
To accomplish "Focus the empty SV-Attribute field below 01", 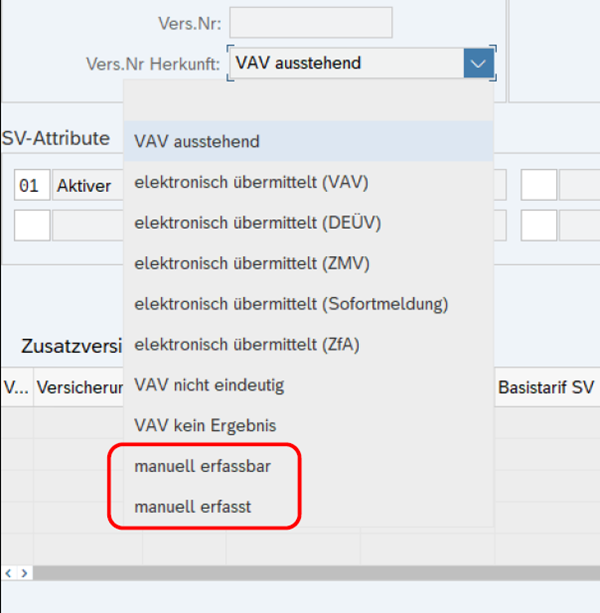I will coord(31,226).
